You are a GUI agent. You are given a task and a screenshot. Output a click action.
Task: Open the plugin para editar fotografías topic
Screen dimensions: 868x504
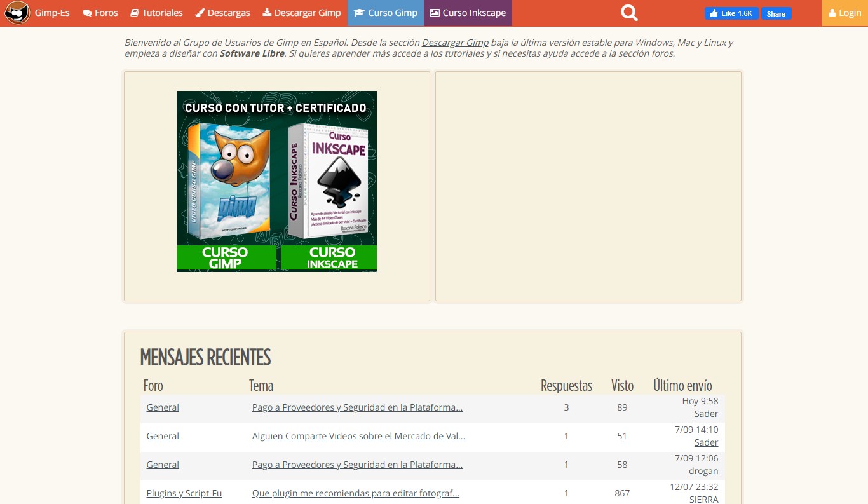click(x=355, y=493)
